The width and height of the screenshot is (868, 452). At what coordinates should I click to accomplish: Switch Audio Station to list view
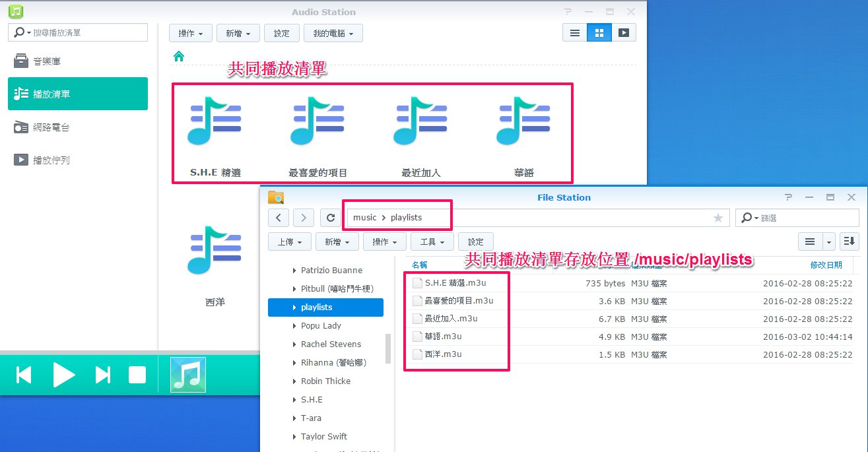pos(575,33)
